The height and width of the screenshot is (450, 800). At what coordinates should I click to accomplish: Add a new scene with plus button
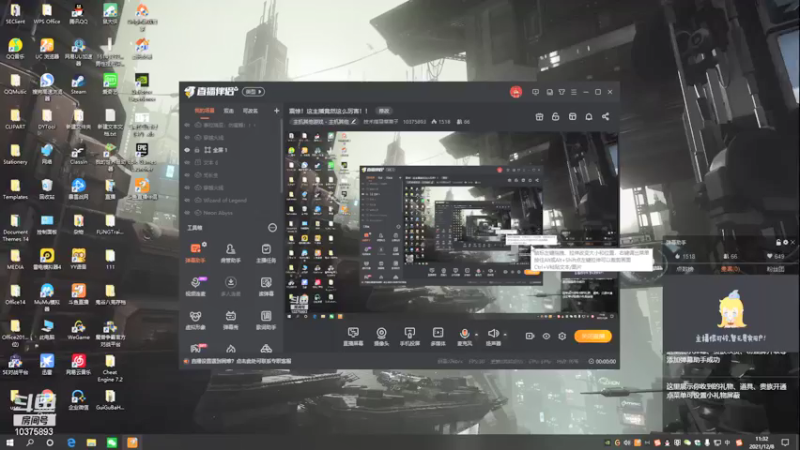pyautogui.click(x=277, y=111)
